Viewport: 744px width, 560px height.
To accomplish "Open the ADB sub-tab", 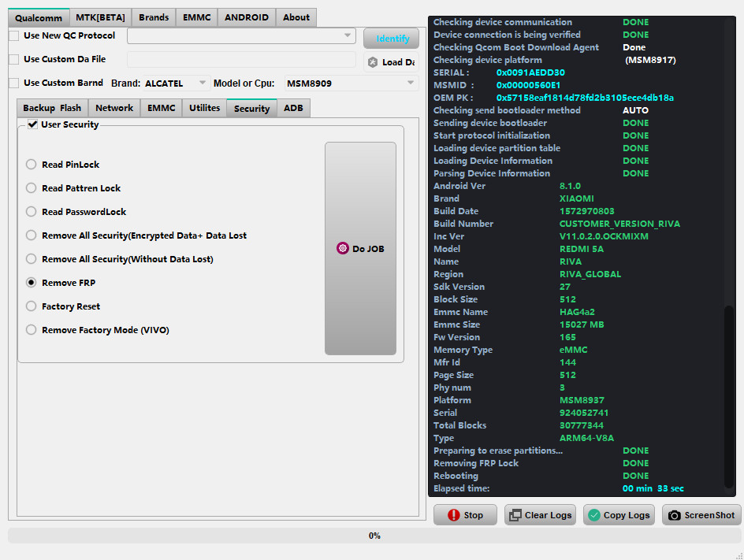I will (x=293, y=108).
